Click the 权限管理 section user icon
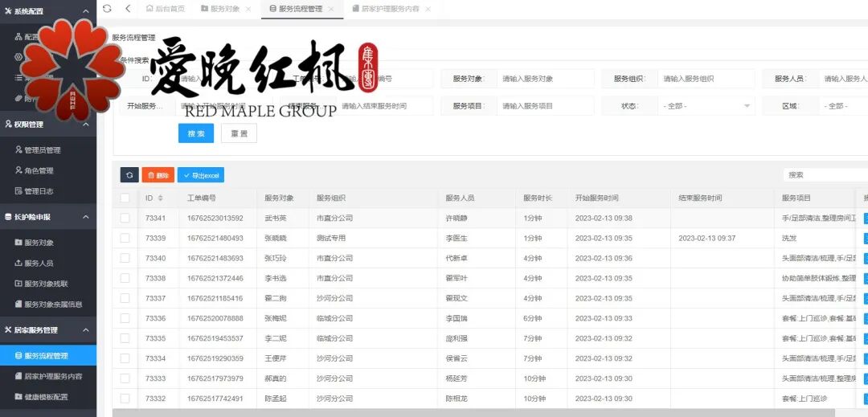 [8, 125]
